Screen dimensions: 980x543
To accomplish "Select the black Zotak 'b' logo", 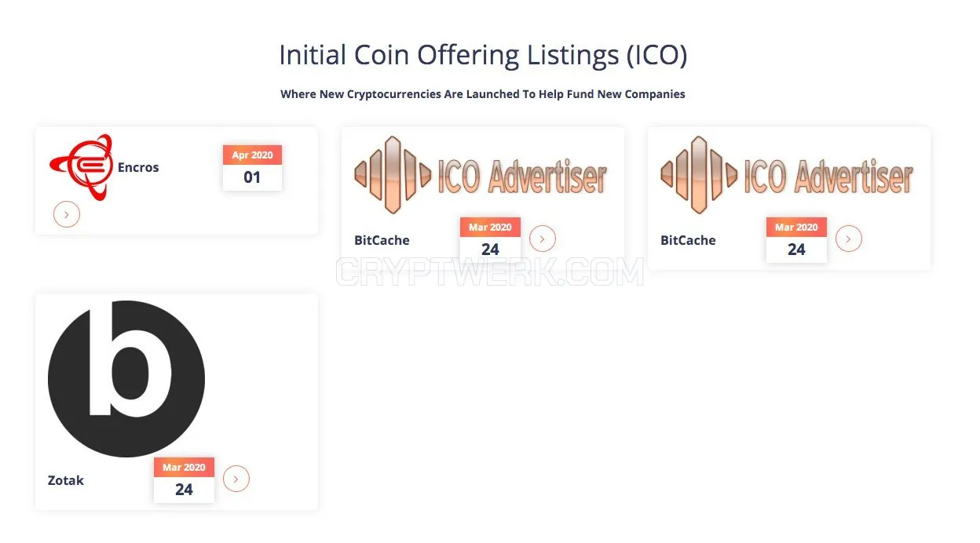I will click(x=126, y=379).
